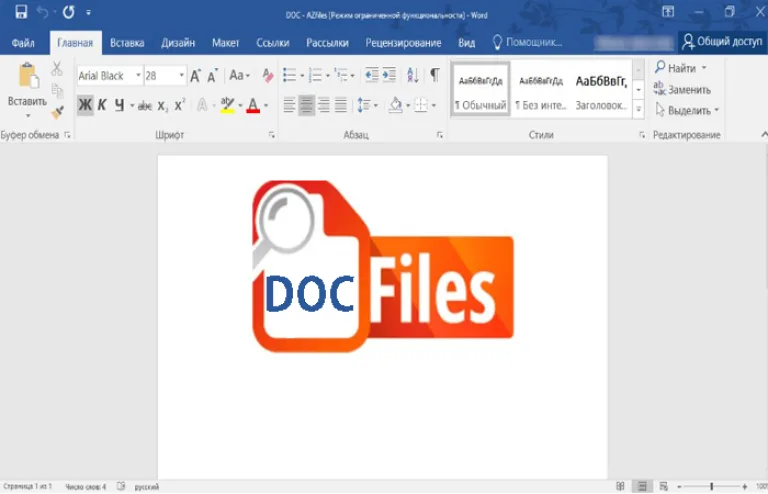Open the Рассылки tab

[x=327, y=43]
